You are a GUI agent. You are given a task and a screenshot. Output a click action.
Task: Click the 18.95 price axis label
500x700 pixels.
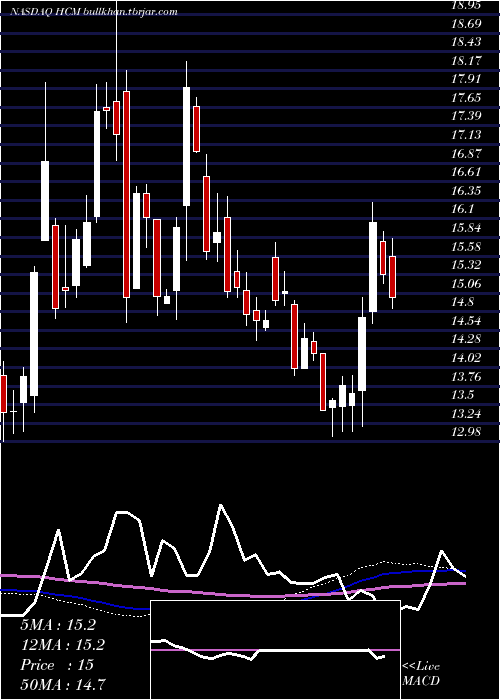coord(466,5)
